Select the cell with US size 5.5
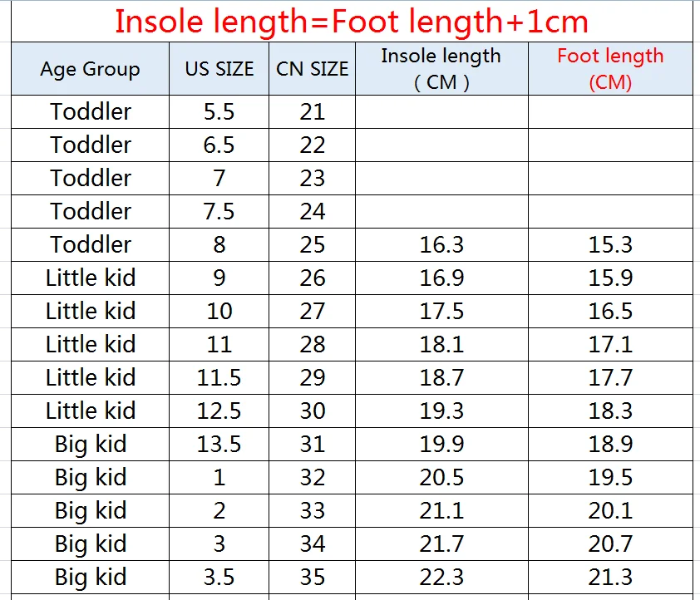Viewport: 700px width, 600px height. click(219, 111)
